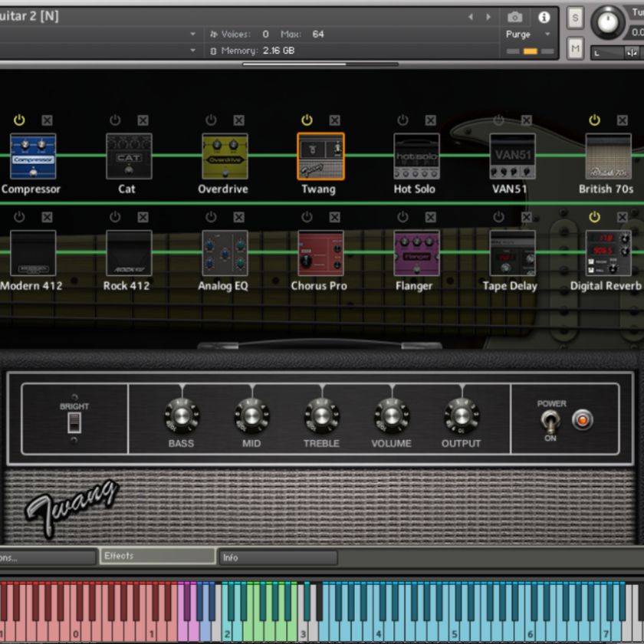The height and width of the screenshot is (644, 644).
Task: Remove the Tape Delay with X
Action: coord(527,217)
